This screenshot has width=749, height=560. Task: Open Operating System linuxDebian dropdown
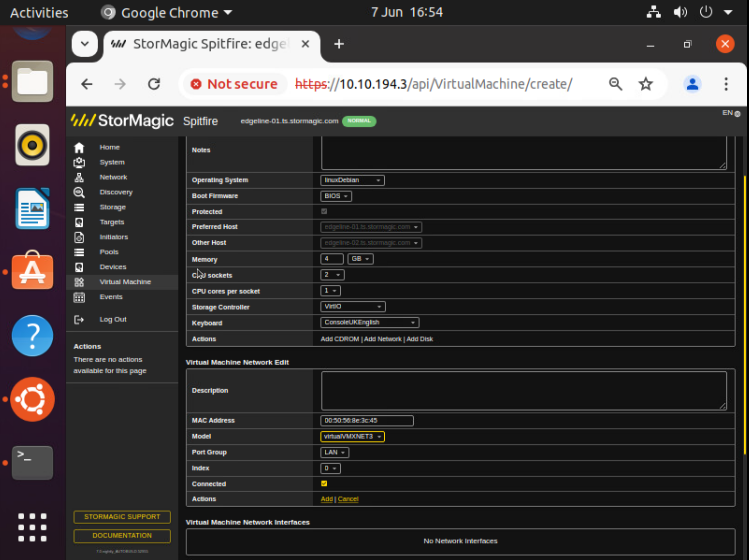click(352, 180)
